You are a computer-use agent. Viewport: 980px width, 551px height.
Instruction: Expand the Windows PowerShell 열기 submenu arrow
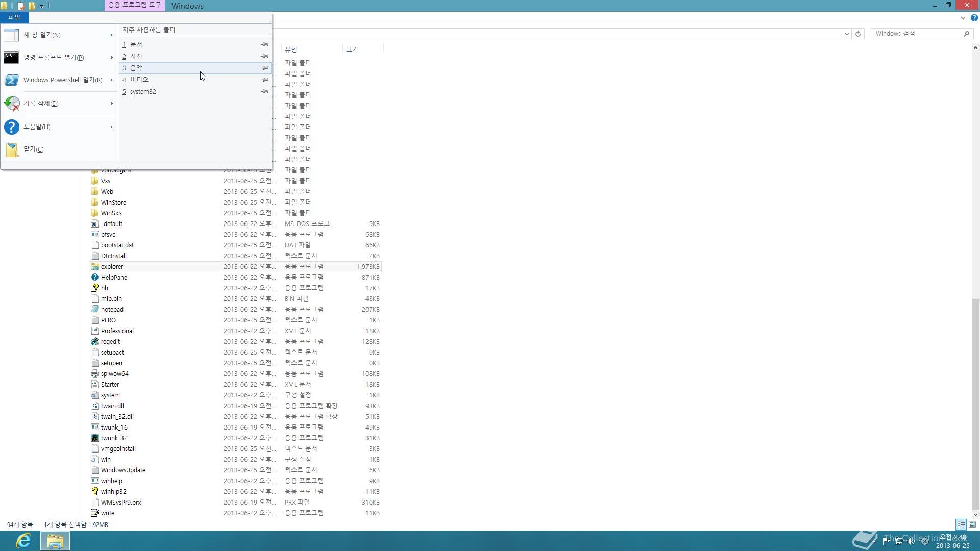tap(111, 80)
